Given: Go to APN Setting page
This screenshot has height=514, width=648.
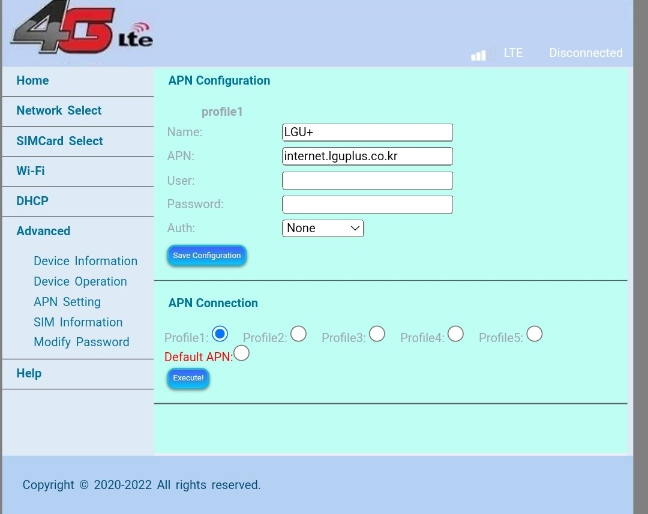Looking at the screenshot, I should tap(67, 302).
